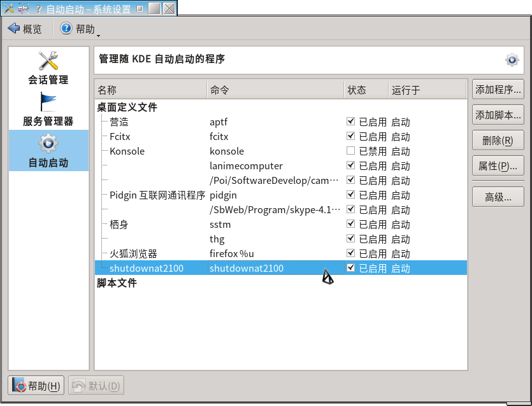Click the title bar wrench icon
This screenshot has height=406, width=532.
pos(8,8)
